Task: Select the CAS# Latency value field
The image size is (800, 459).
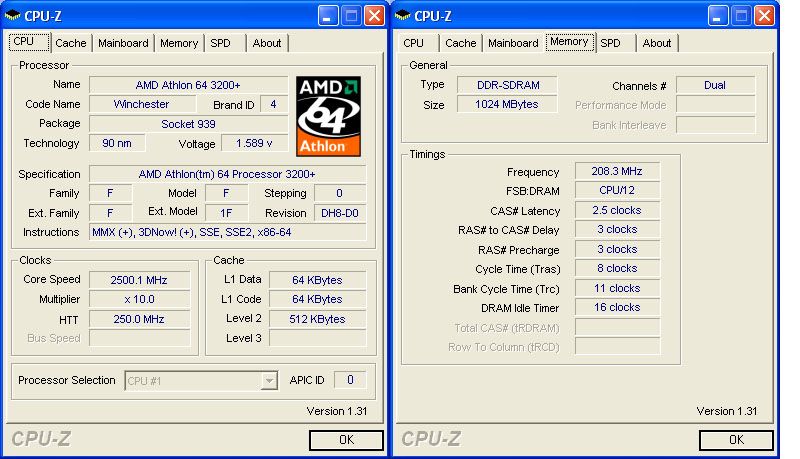Action: pyautogui.click(x=617, y=211)
